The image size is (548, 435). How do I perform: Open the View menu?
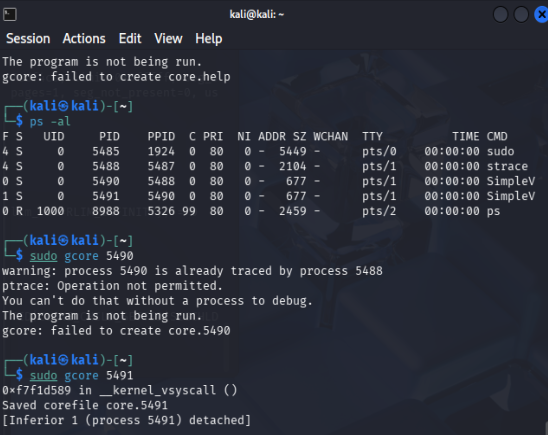pos(168,38)
